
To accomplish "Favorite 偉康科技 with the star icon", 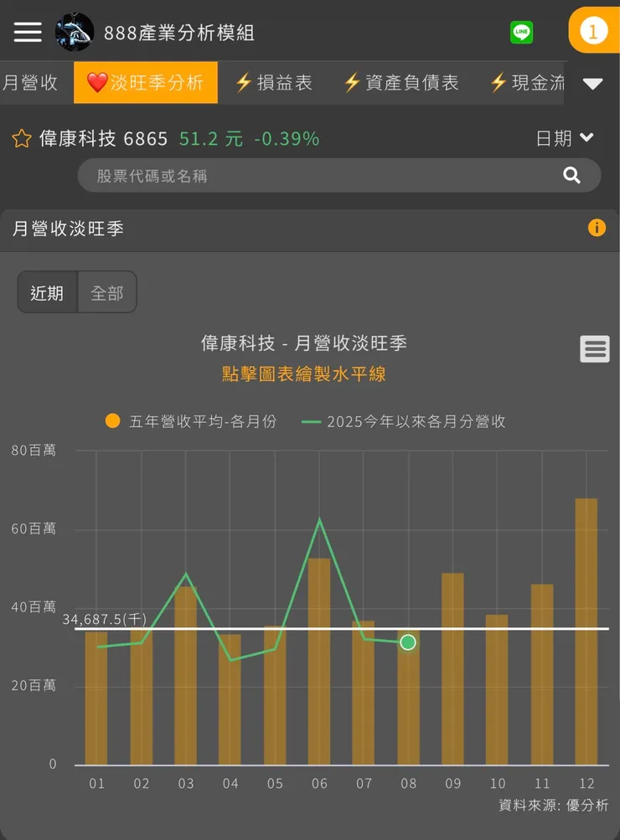I will [22, 139].
